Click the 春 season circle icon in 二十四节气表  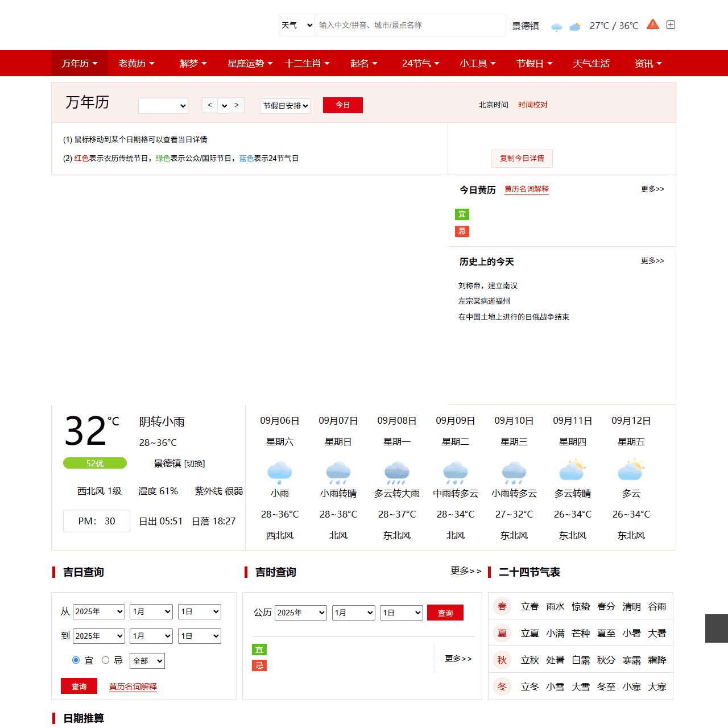[x=502, y=606]
